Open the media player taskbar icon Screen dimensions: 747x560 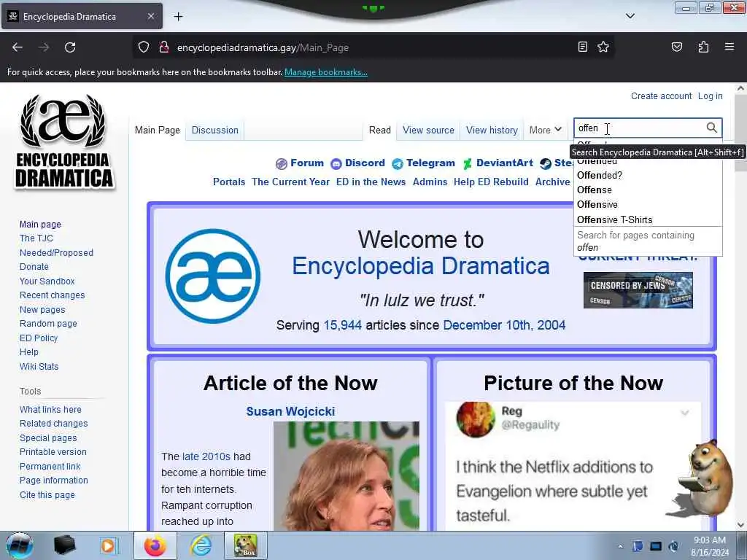(108, 545)
